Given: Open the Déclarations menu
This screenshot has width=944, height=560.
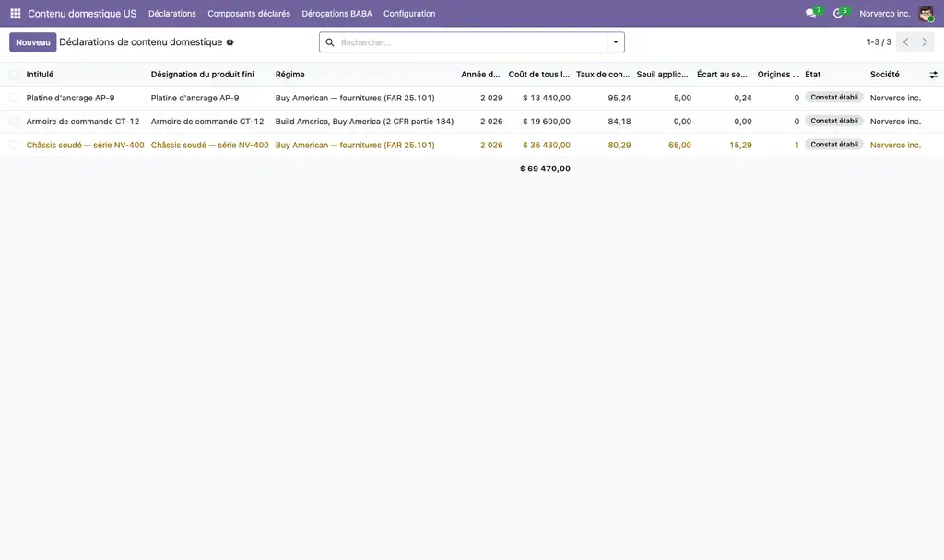Looking at the screenshot, I should pyautogui.click(x=172, y=13).
